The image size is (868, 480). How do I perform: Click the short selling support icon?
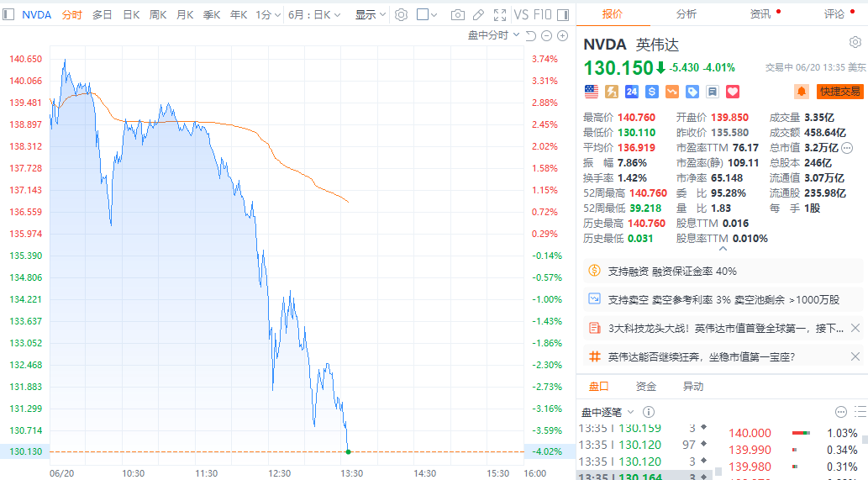coord(595,299)
